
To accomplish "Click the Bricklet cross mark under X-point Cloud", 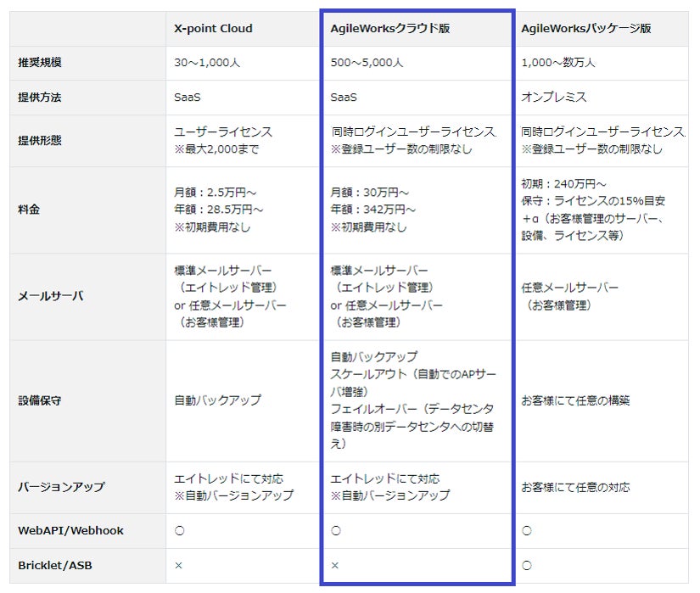I will (x=178, y=565).
